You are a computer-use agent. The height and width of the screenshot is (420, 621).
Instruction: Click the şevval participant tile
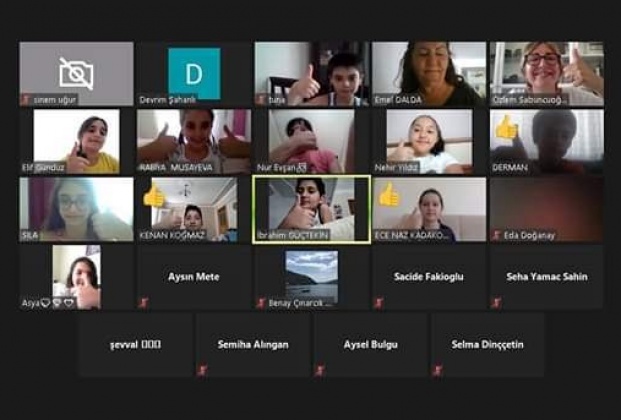[135, 345]
